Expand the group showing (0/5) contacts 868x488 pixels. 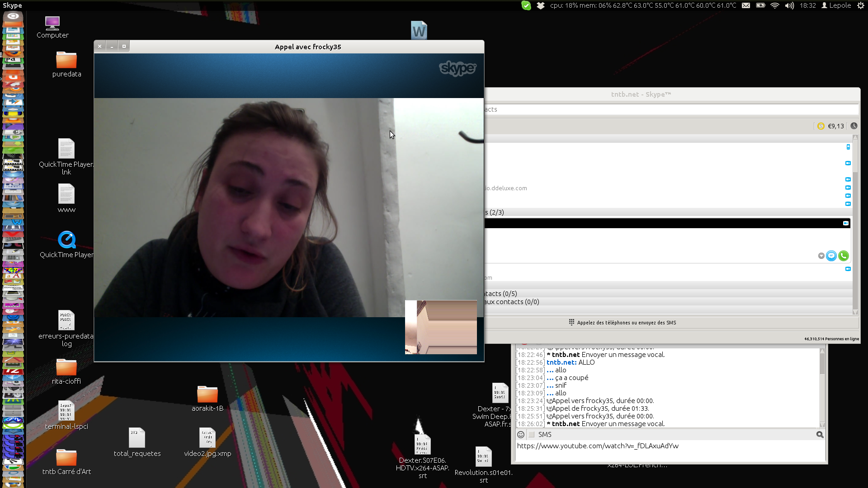[501, 294]
